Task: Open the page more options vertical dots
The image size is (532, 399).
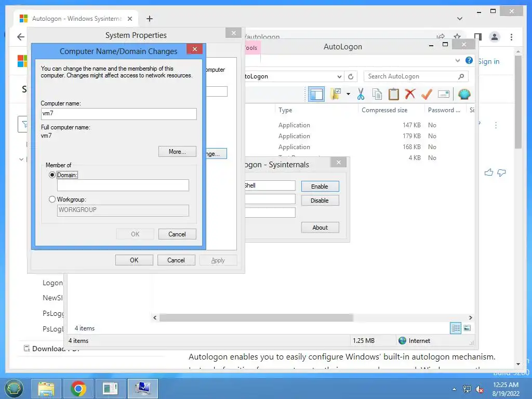Action: click(x=496, y=125)
